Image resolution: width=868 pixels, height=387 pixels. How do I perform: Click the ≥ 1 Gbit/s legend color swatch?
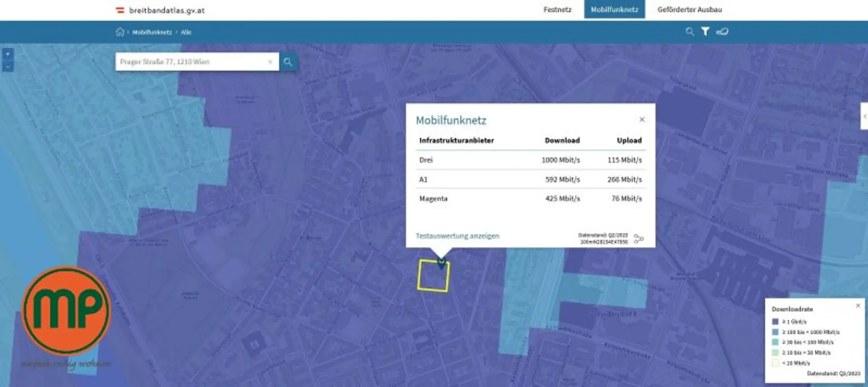775,322
